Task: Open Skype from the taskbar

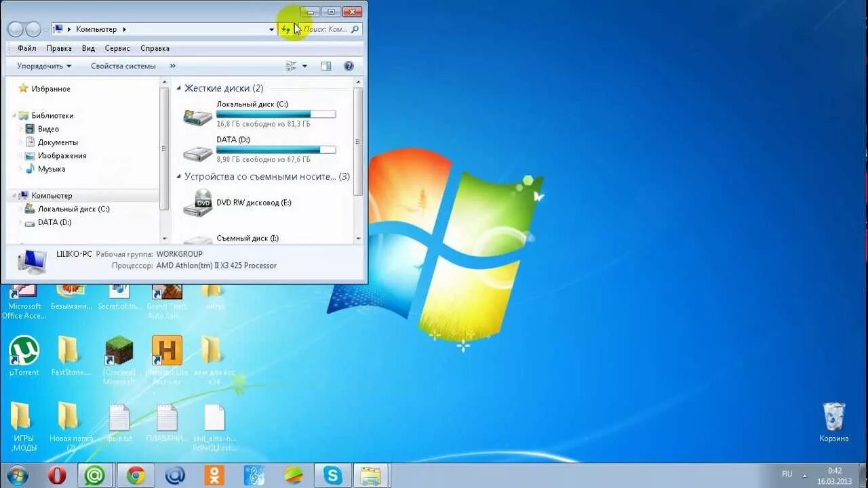Action: [332, 476]
